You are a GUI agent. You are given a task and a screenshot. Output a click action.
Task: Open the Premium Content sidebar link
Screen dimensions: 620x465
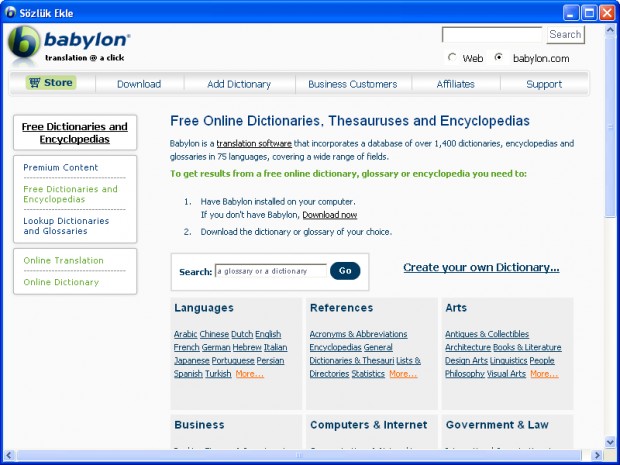[x=60, y=167]
